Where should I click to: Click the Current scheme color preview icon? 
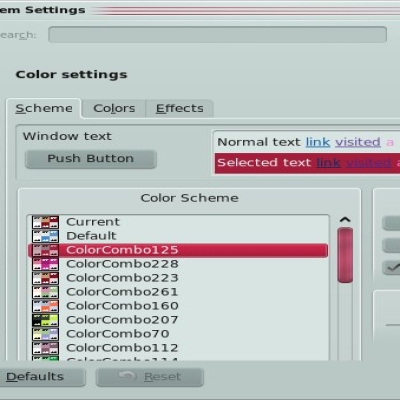coord(45,222)
